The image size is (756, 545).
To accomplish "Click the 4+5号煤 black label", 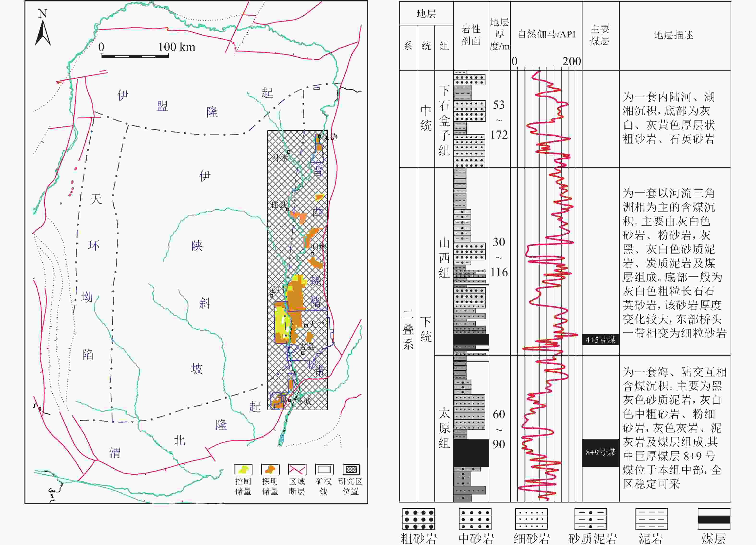I will point(600,339).
